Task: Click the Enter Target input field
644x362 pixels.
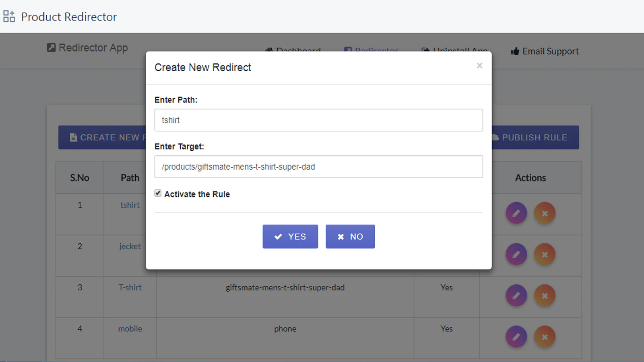Action: [x=318, y=167]
